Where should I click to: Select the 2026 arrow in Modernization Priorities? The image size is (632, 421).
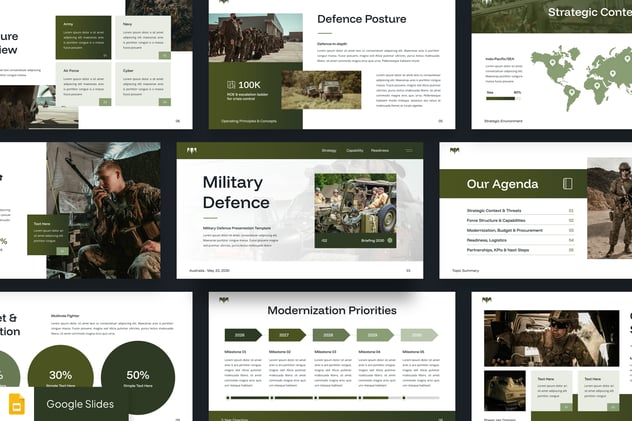tap(242, 335)
